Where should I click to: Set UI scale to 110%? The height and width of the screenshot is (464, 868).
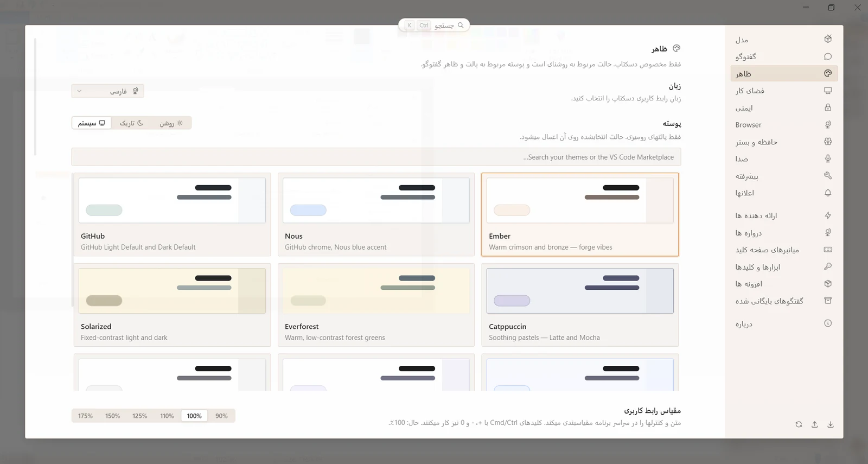click(167, 416)
